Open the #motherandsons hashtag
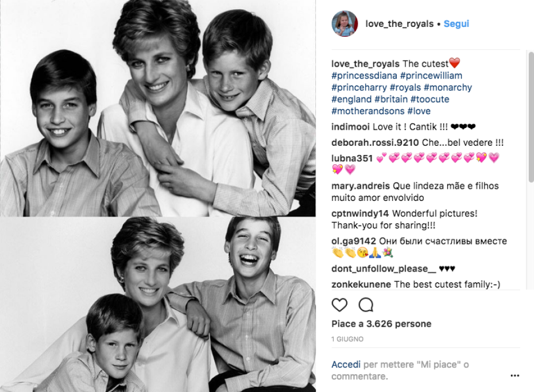Screen dimensions: 534x392 368,111
